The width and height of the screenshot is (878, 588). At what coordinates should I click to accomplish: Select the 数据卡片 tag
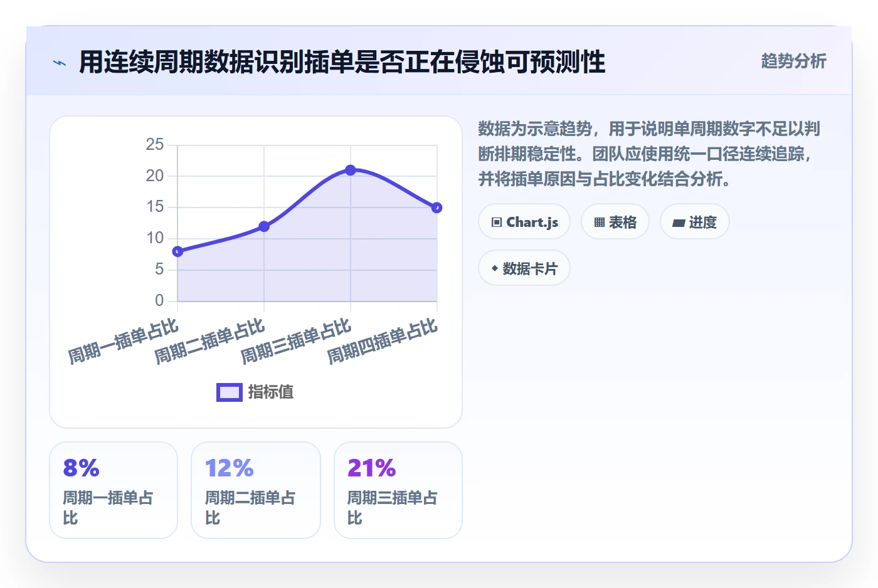[x=524, y=268]
